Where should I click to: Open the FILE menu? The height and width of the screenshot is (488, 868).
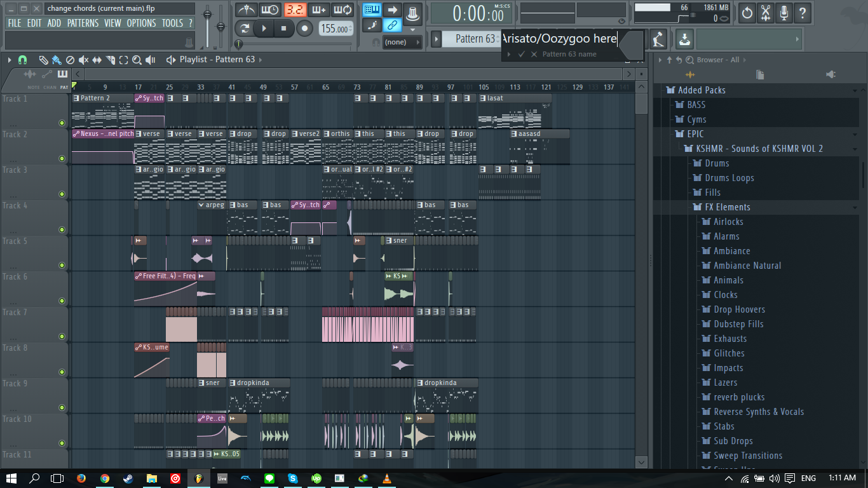click(14, 23)
